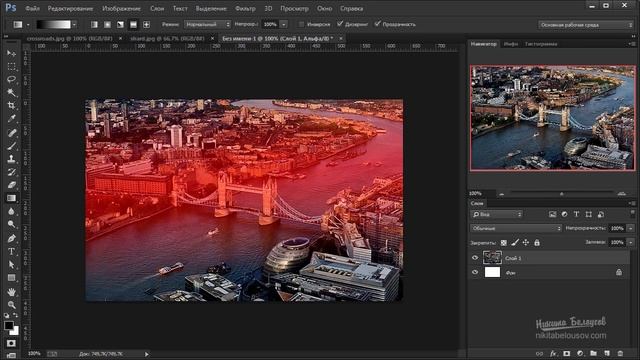
Task: Select the Gradient tool in toolbox
Action: 11,198
